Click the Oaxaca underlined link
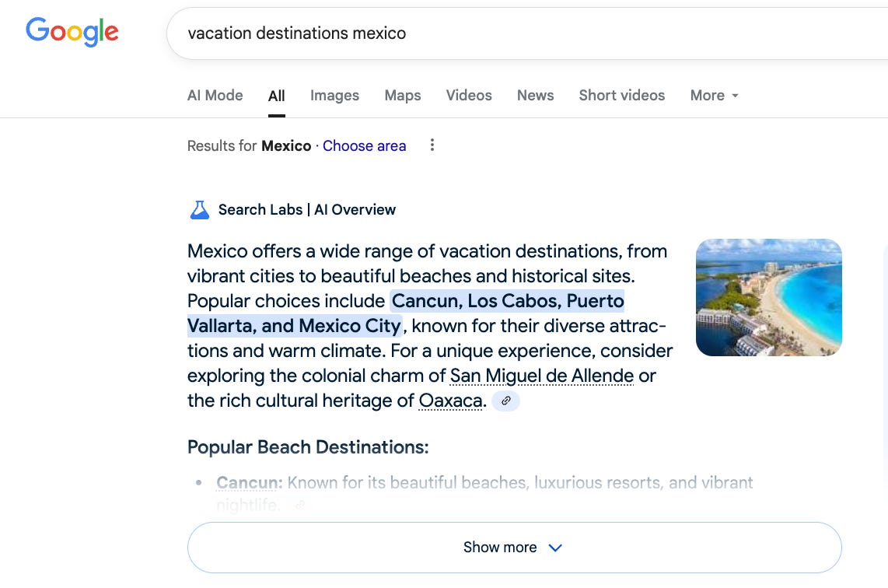 tap(450, 401)
